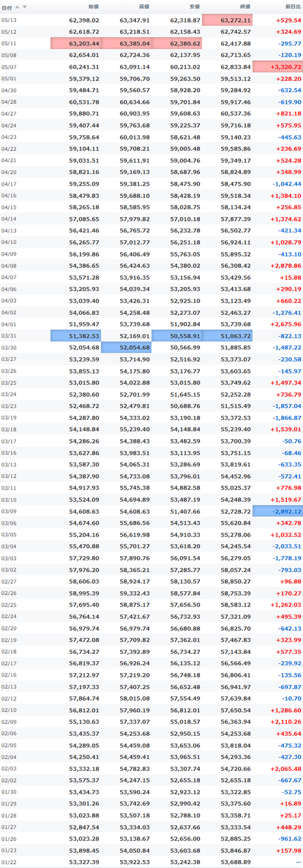Viewport: 303px width, 868px height.
Task: Select the 終値 column header
Action: point(244,7)
